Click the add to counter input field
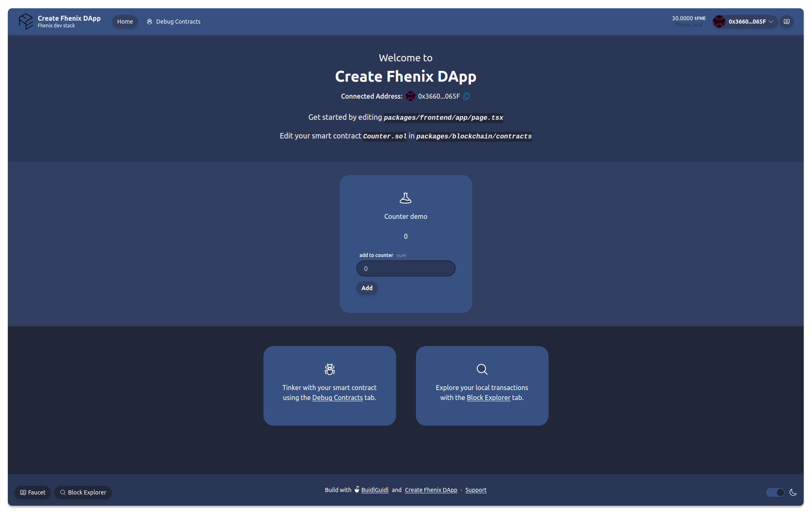The height and width of the screenshot is (514, 812). [x=406, y=268]
